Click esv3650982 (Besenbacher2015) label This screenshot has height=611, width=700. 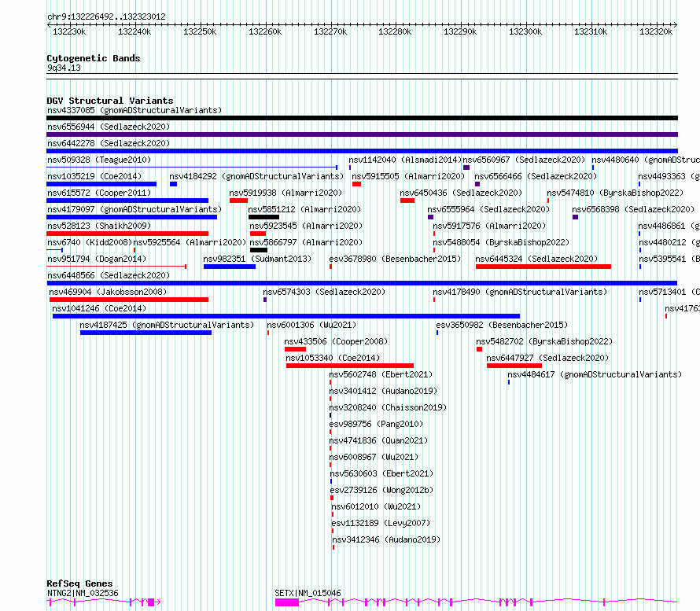[502, 325]
